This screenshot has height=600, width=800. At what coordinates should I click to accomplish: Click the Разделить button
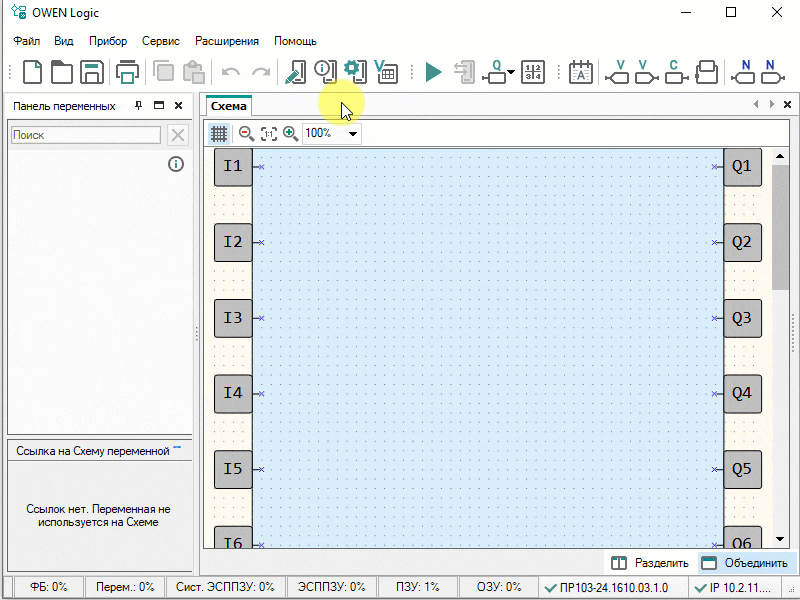650,563
